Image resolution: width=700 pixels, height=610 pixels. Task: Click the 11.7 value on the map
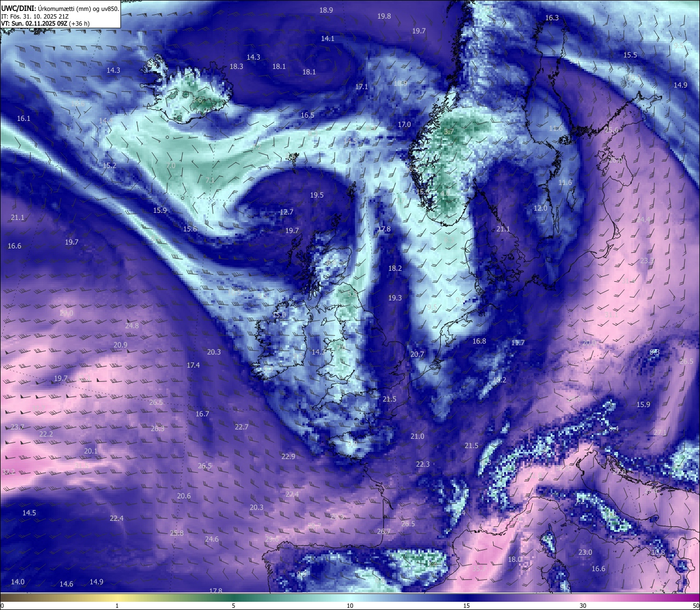(518, 343)
